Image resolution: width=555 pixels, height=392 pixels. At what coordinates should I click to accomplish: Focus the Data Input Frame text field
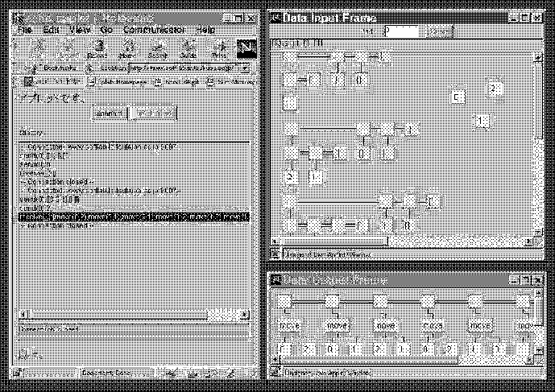tap(402, 30)
